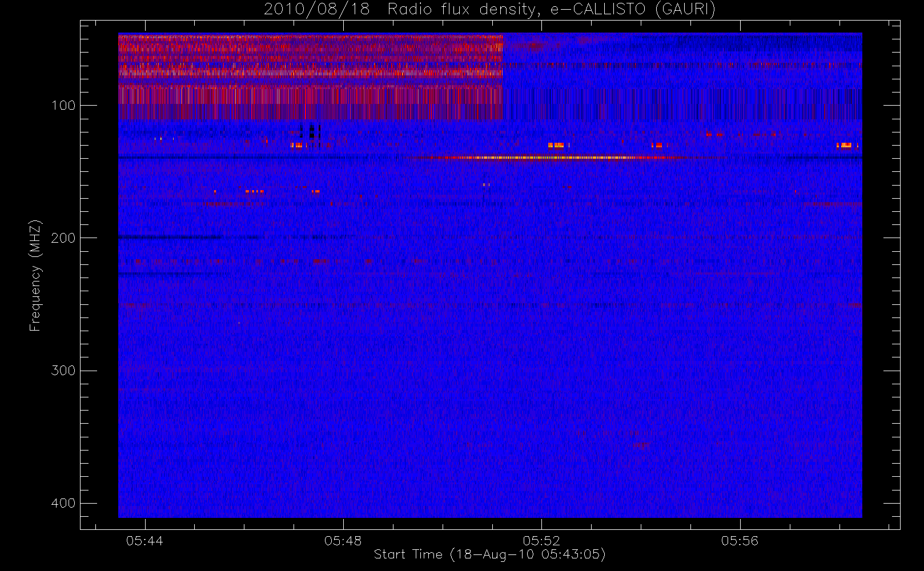
Task: Click the 100 MHz frequency tick label
Action: coord(63,106)
